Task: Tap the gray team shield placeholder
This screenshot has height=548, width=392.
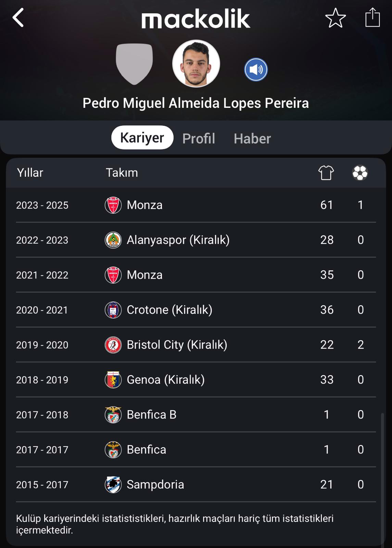Action: coord(134,64)
